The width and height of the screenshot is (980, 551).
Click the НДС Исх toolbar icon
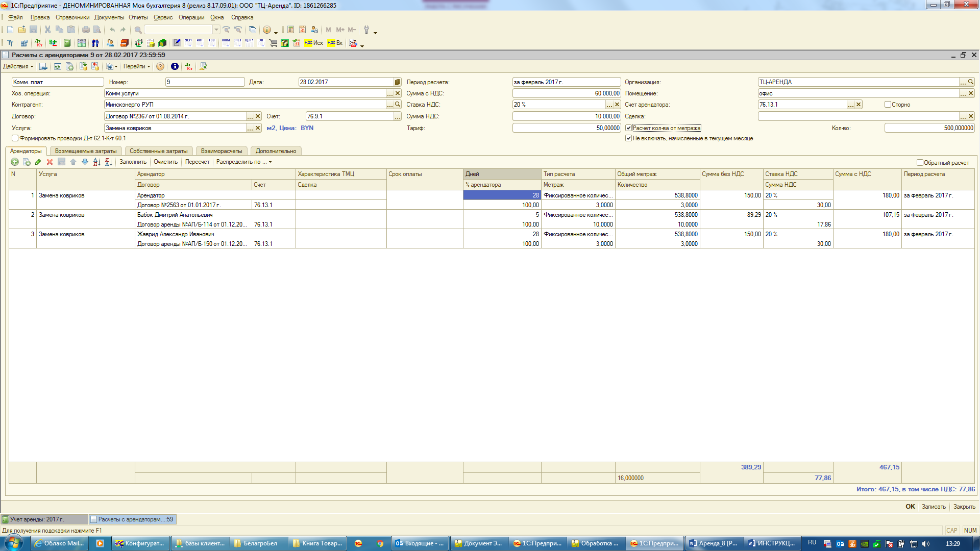coord(313,43)
